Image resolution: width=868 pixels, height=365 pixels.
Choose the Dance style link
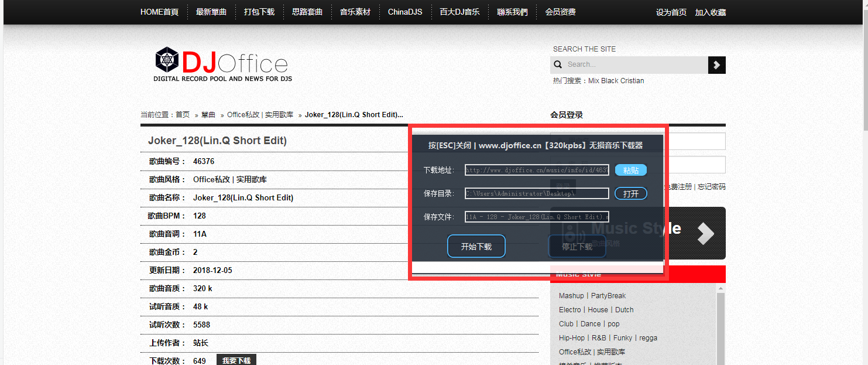[591, 324]
